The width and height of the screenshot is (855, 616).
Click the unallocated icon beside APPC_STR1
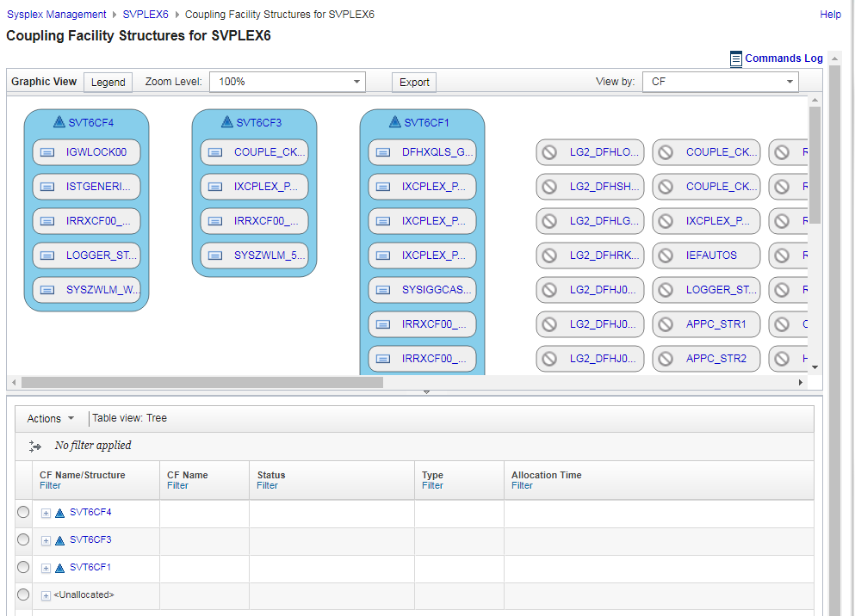(665, 324)
